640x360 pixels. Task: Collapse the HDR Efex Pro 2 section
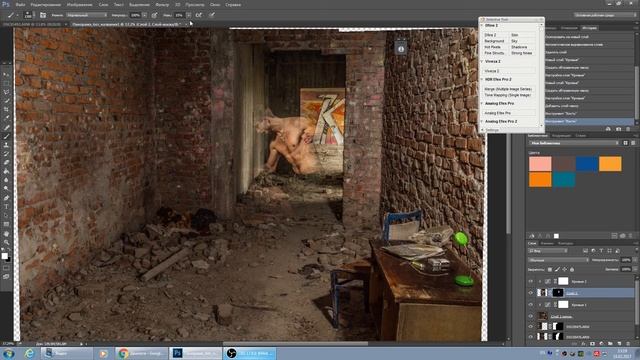coord(482,79)
